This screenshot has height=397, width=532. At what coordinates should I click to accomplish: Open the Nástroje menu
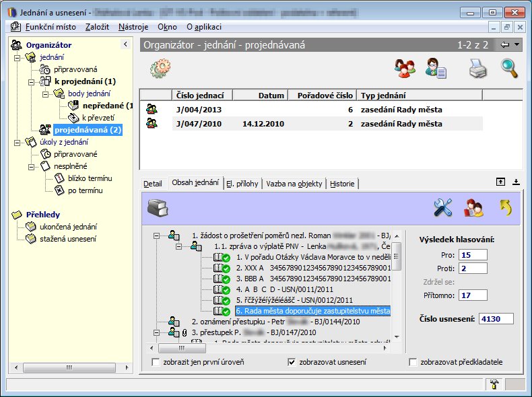pos(133,27)
